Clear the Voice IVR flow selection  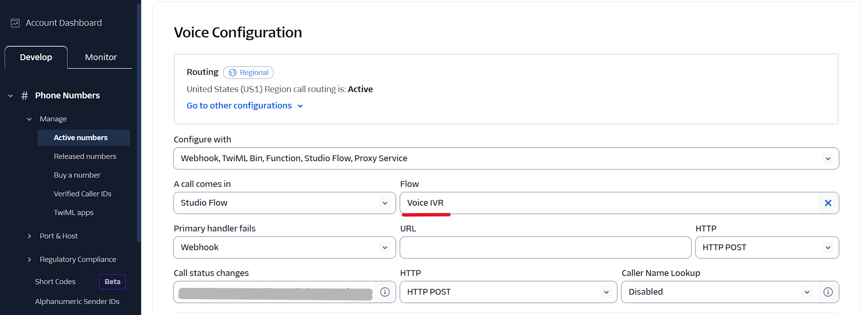click(x=828, y=203)
